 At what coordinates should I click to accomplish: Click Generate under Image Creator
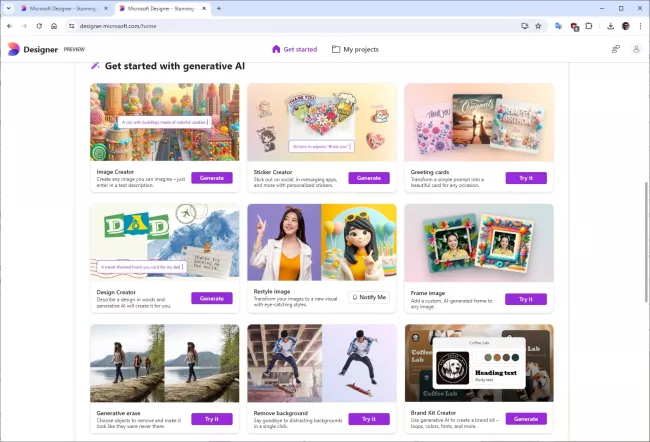pyautogui.click(x=211, y=177)
